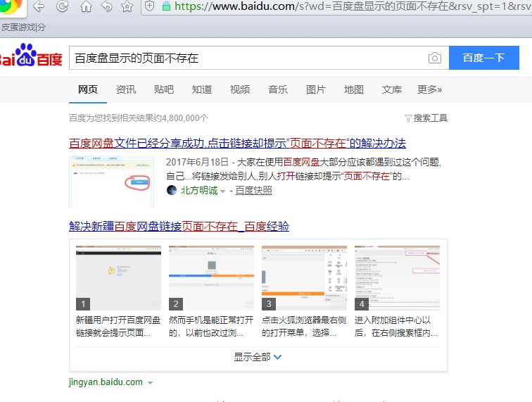Viewport: 532px width, 402px height.
Task: Open 解决新疆百度网盘链接页面不存在 result
Action: point(179,226)
